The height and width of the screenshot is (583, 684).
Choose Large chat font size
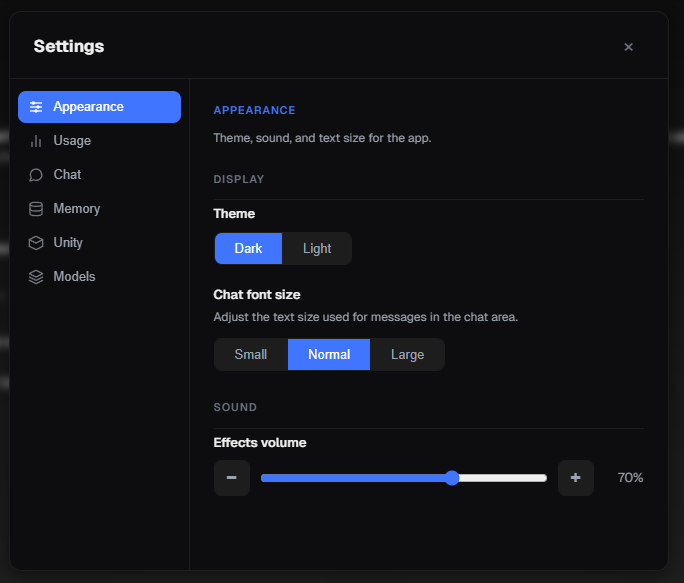(407, 354)
